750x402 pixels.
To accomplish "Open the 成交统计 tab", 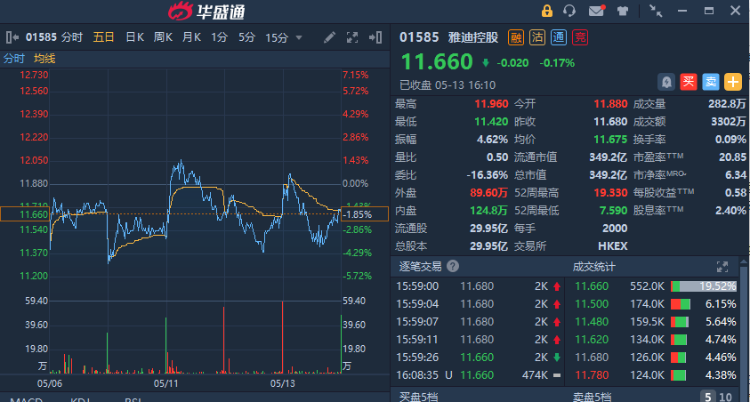I will 594,267.
